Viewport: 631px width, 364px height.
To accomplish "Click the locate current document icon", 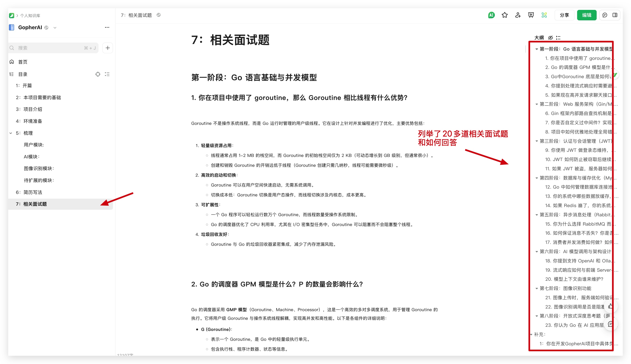I will click(98, 74).
